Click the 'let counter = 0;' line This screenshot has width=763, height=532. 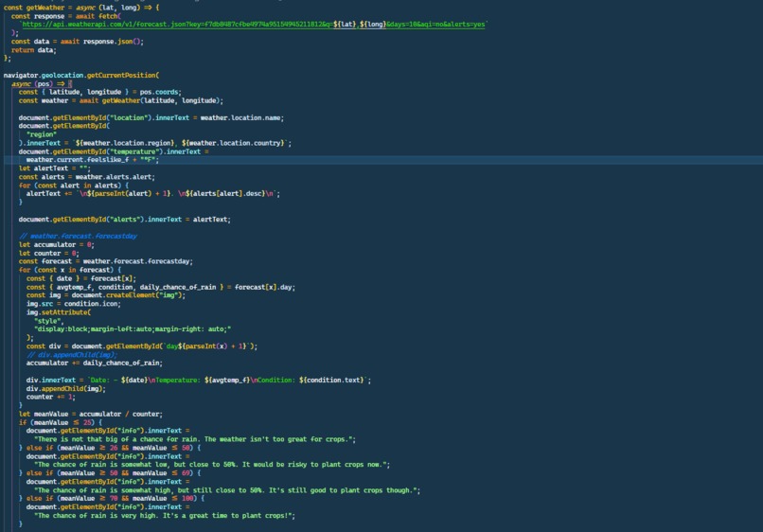(48, 253)
